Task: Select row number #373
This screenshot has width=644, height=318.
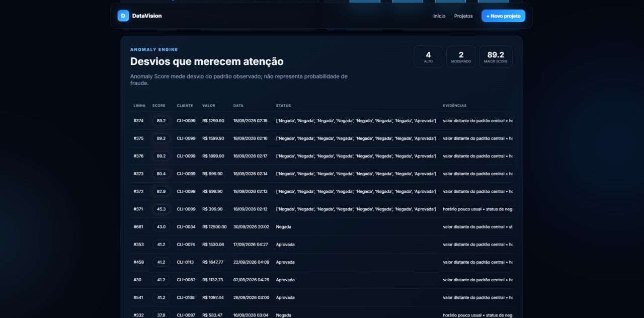Action: (x=138, y=174)
